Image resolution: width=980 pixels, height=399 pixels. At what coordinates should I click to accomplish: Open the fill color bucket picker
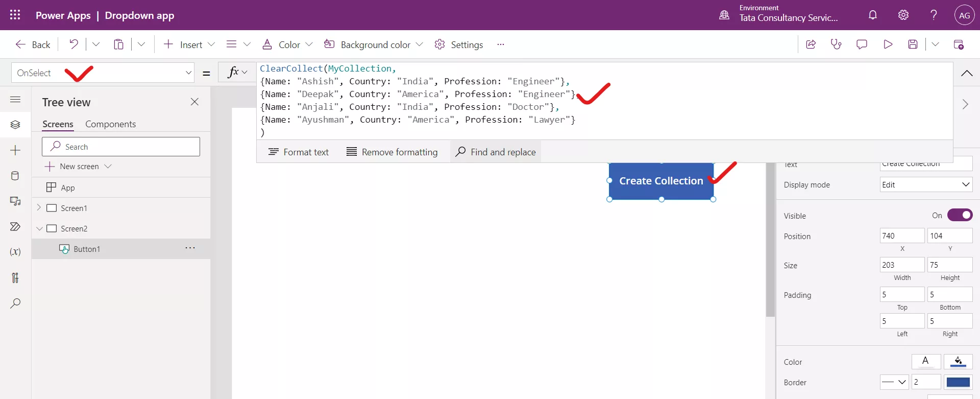[x=958, y=361]
